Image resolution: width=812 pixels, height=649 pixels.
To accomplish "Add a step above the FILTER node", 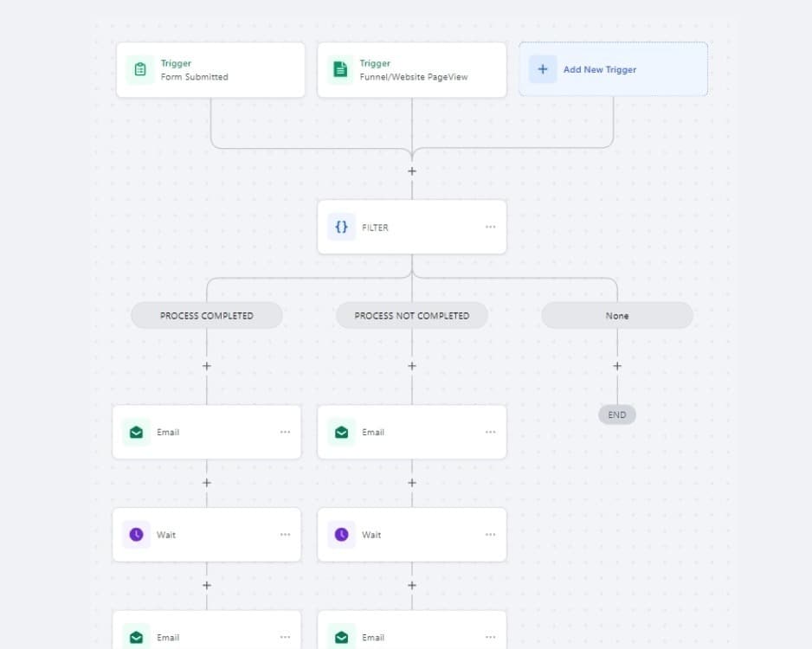I will pos(412,171).
